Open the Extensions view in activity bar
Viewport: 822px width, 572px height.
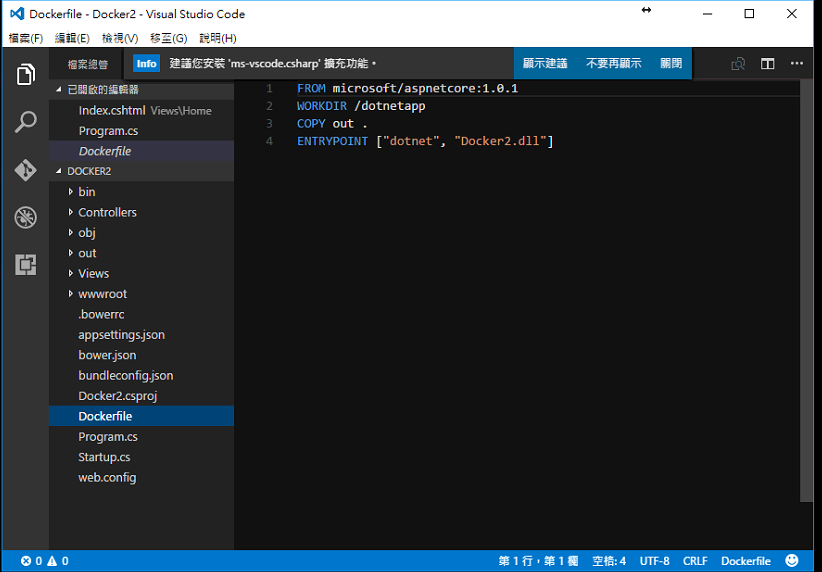pyautogui.click(x=25, y=265)
